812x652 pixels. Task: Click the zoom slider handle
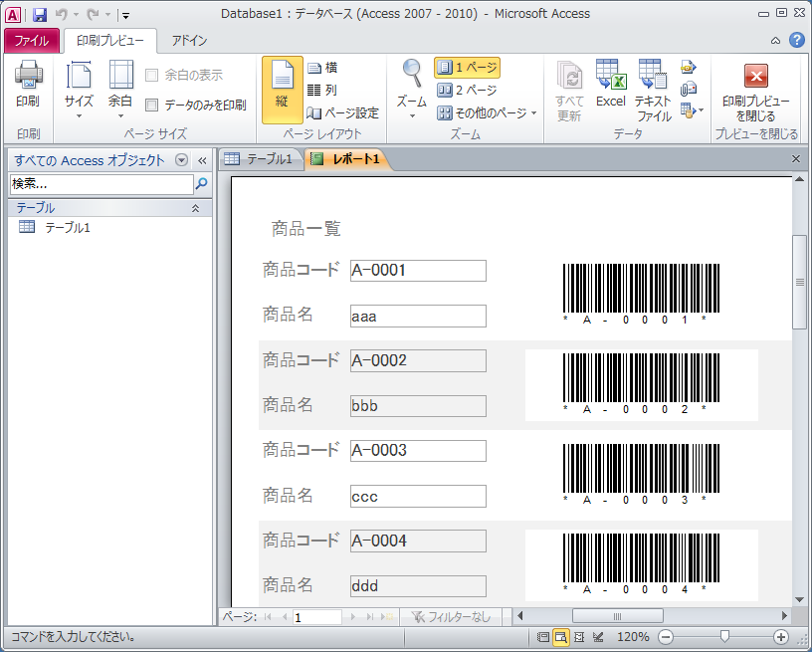[724, 636]
